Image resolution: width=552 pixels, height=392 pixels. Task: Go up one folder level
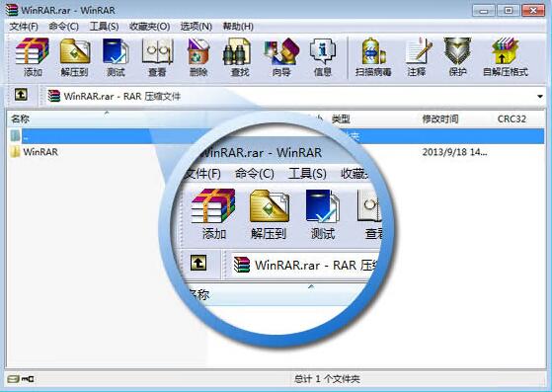(21, 95)
